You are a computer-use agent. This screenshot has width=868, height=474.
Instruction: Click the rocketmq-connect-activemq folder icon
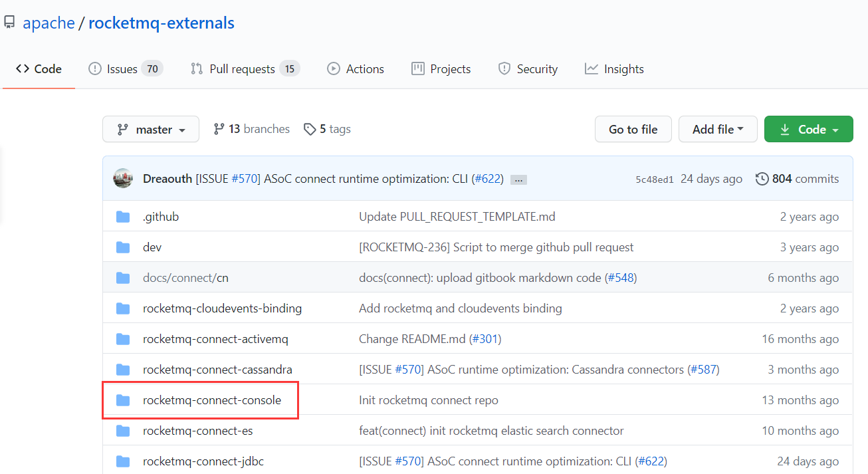[x=123, y=339]
